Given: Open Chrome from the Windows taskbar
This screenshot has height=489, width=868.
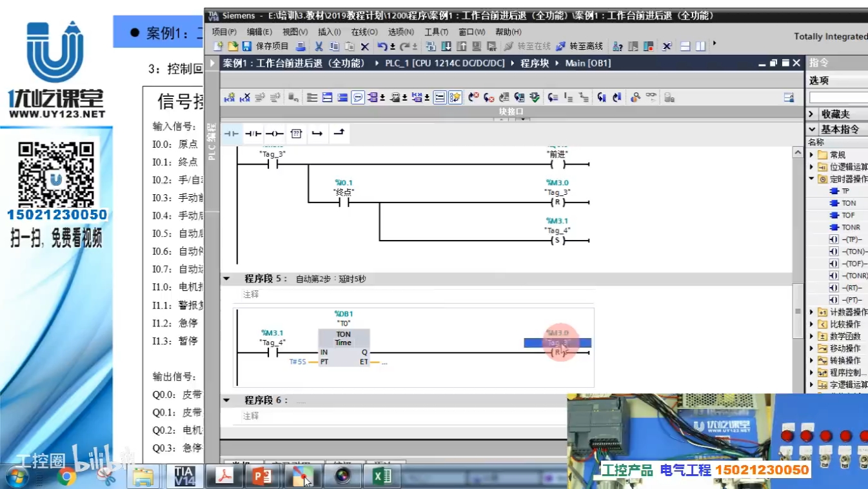Looking at the screenshot, I should [x=66, y=477].
